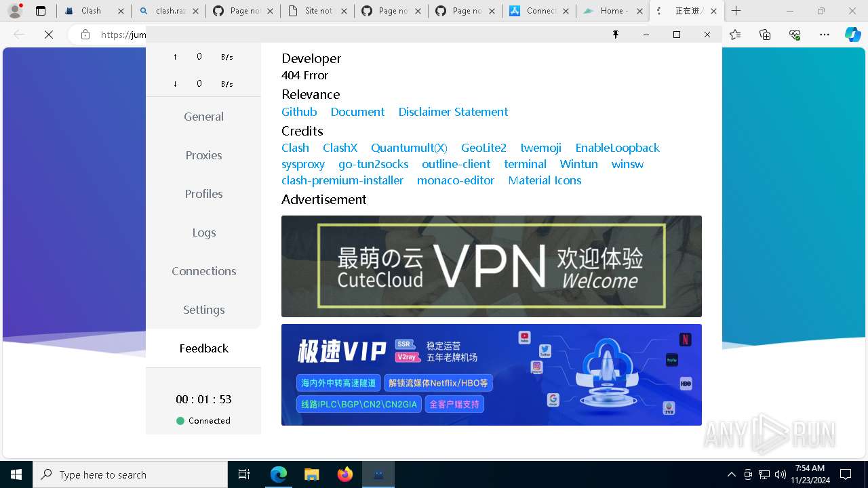Pin the Clash window on top

coord(616,35)
